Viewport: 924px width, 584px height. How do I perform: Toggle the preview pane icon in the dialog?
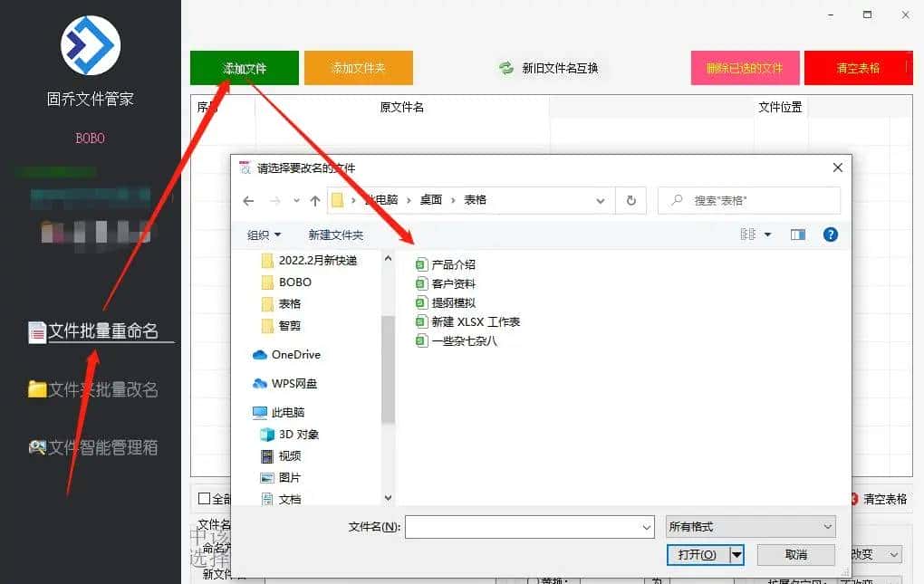(797, 235)
